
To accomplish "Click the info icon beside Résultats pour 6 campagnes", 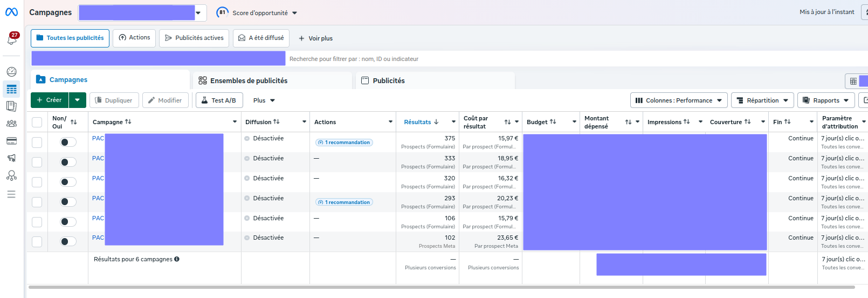I will click(177, 259).
